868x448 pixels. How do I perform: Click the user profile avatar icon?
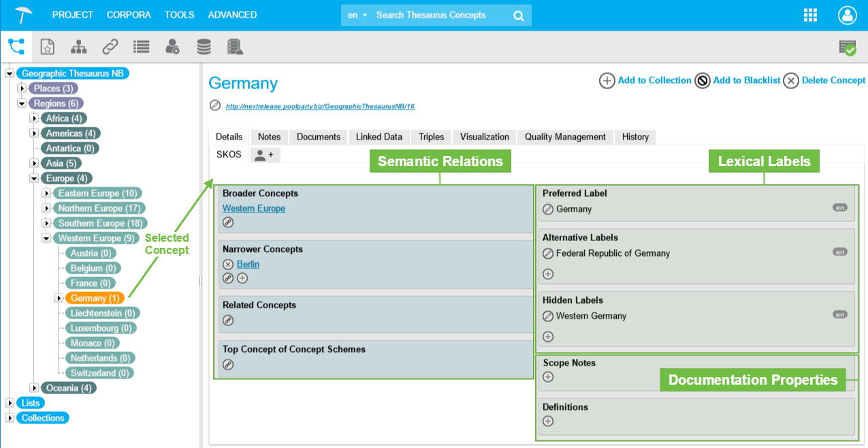click(x=847, y=15)
